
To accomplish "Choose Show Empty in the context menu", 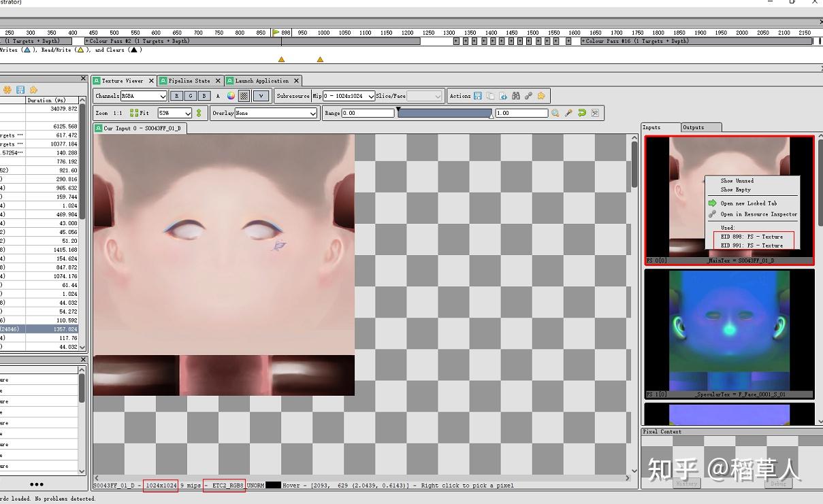I will pos(736,190).
